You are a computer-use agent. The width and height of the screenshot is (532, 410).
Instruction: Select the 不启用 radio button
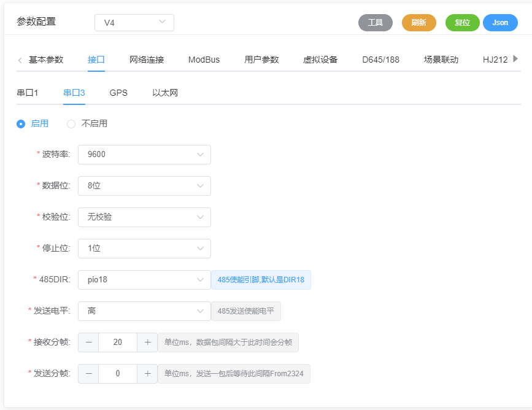(71, 123)
